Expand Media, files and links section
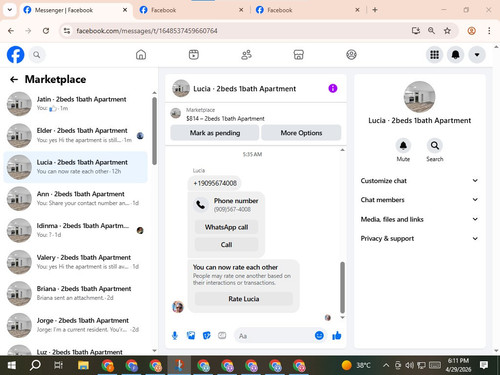 coord(419,219)
